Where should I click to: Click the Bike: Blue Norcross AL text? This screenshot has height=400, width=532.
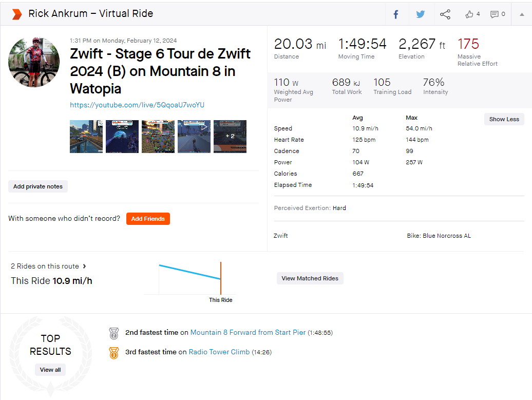[439, 236]
